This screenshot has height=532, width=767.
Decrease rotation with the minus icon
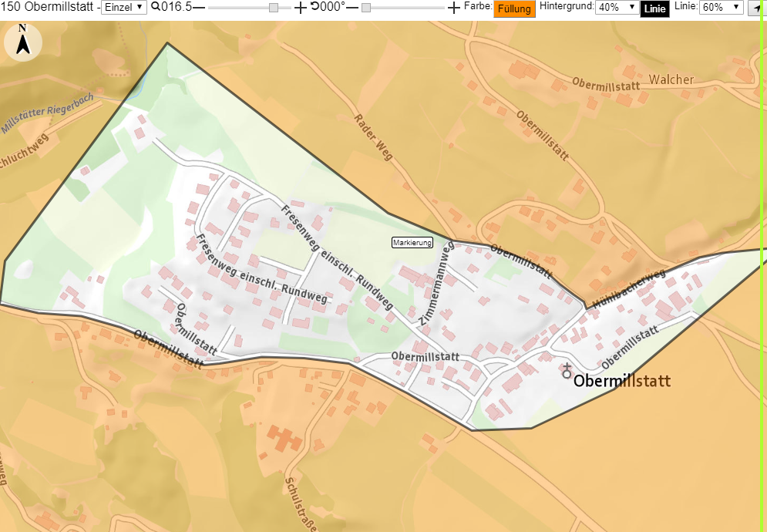(x=352, y=8)
